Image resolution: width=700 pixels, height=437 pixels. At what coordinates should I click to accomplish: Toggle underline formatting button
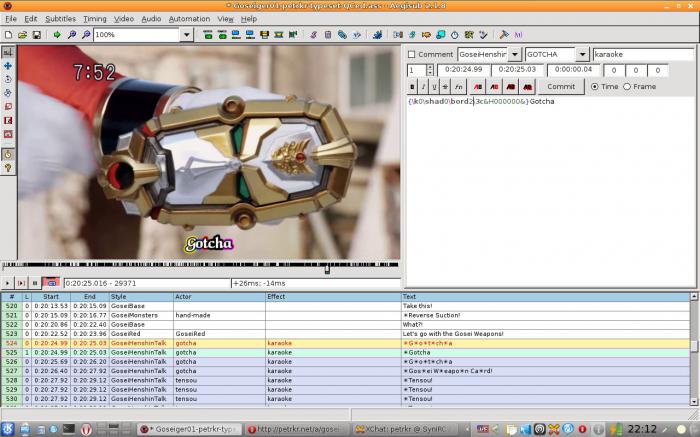coord(434,87)
